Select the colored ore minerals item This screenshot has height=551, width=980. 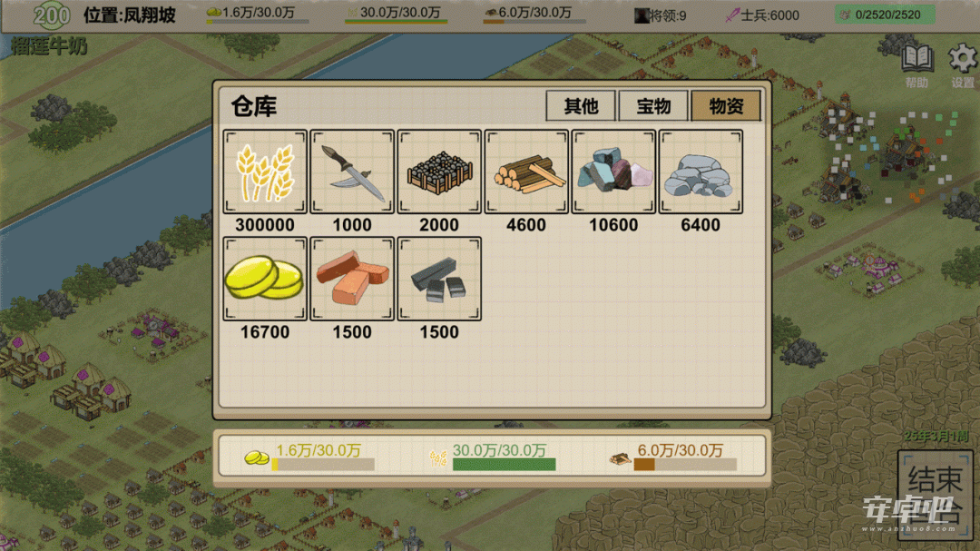[x=613, y=172]
